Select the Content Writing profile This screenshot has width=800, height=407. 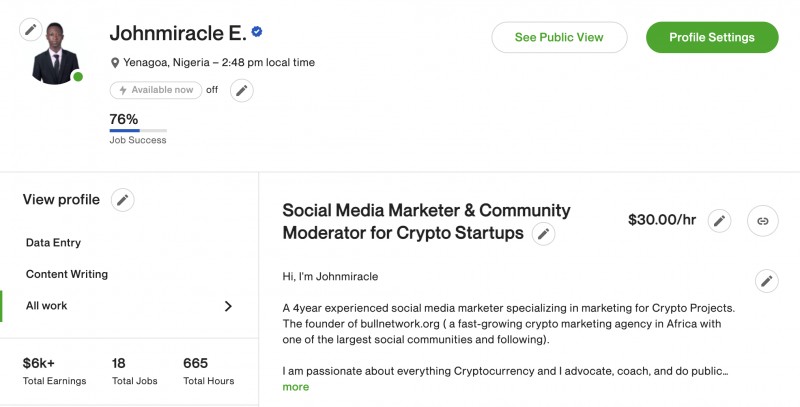(x=67, y=274)
